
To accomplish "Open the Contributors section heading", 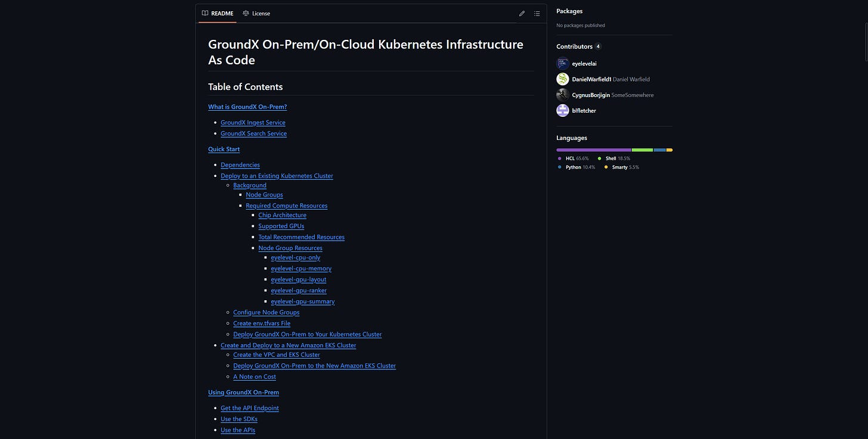I will [x=575, y=46].
